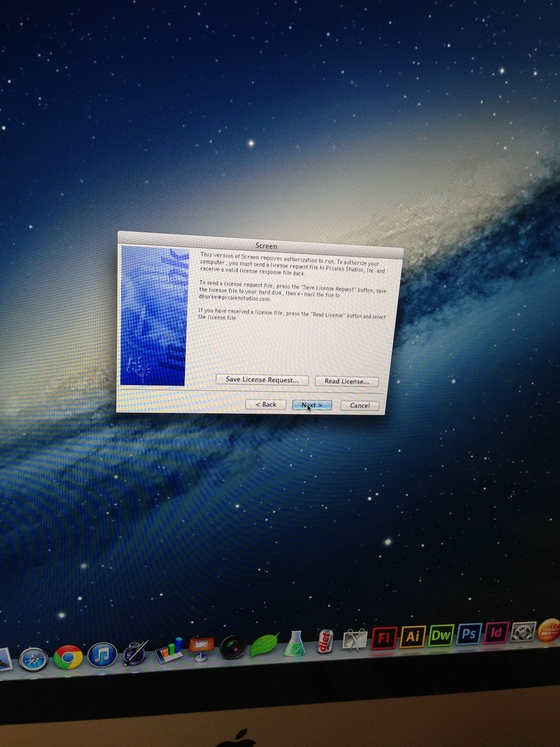The width and height of the screenshot is (560, 747).
Task: Launch Keynote from the dock
Action: 201,649
